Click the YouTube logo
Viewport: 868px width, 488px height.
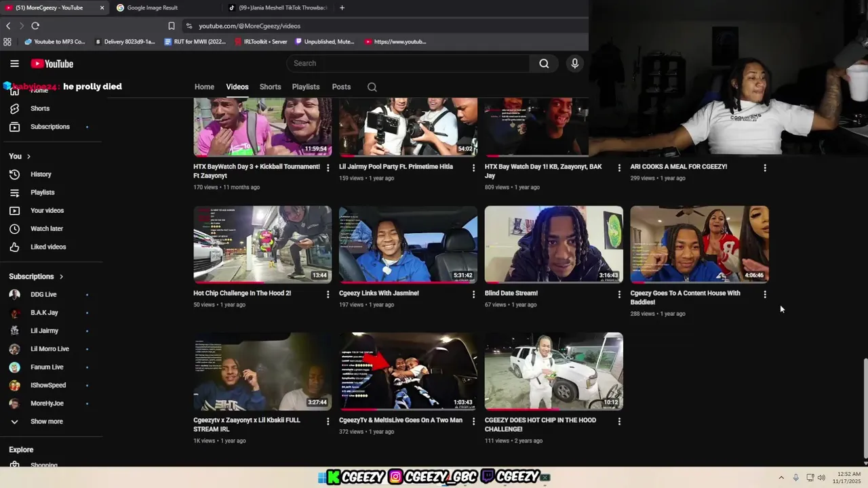pyautogui.click(x=52, y=64)
